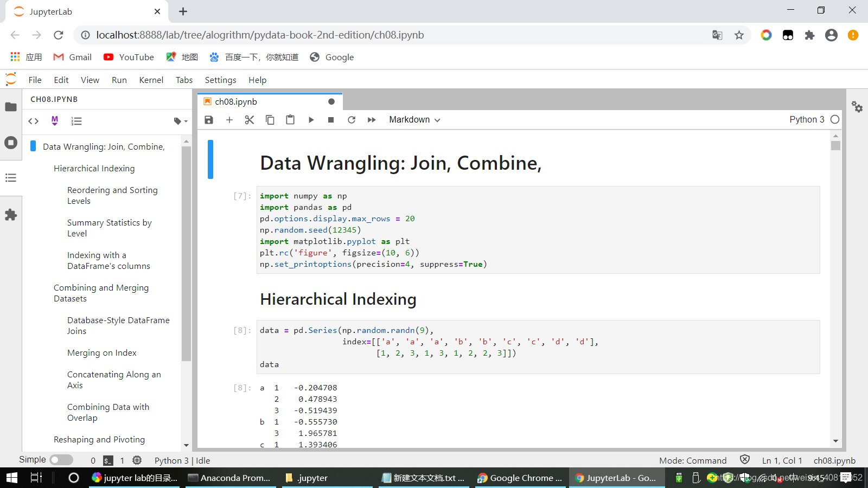Toggle Markdown heading view in table of contents
Image resolution: width=868 pixels, height=488 pixels.
pyautogui.click(x=54, y=121)
